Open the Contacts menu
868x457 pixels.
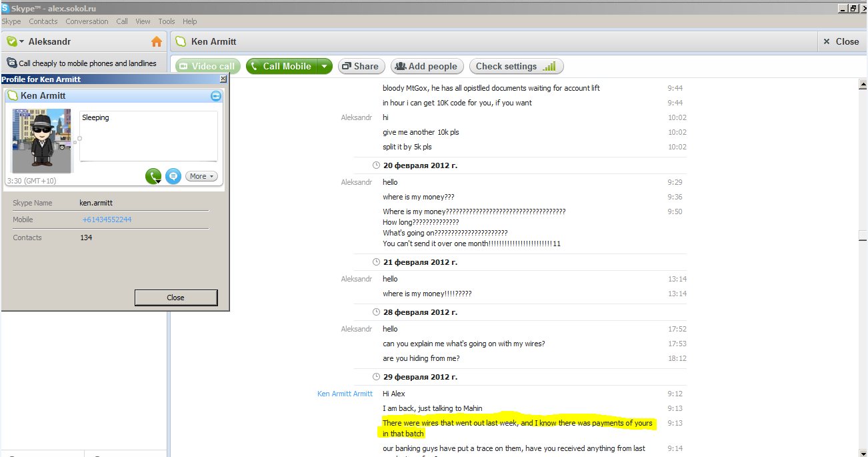[x=43, y=21]
